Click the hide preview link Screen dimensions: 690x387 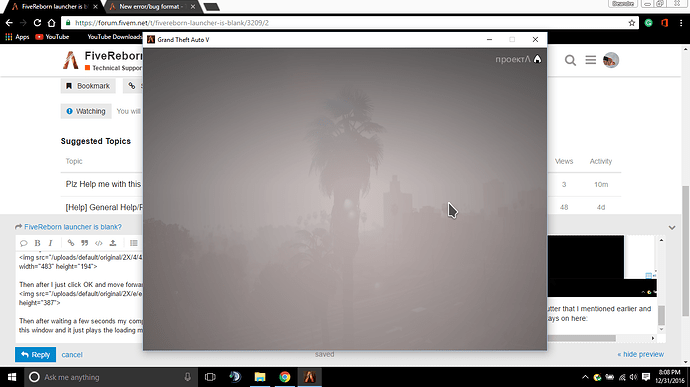(640, 354)
